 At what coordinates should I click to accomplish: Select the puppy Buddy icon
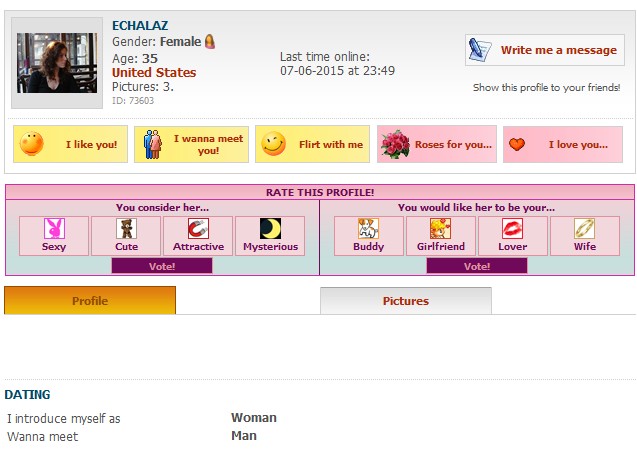368,228
